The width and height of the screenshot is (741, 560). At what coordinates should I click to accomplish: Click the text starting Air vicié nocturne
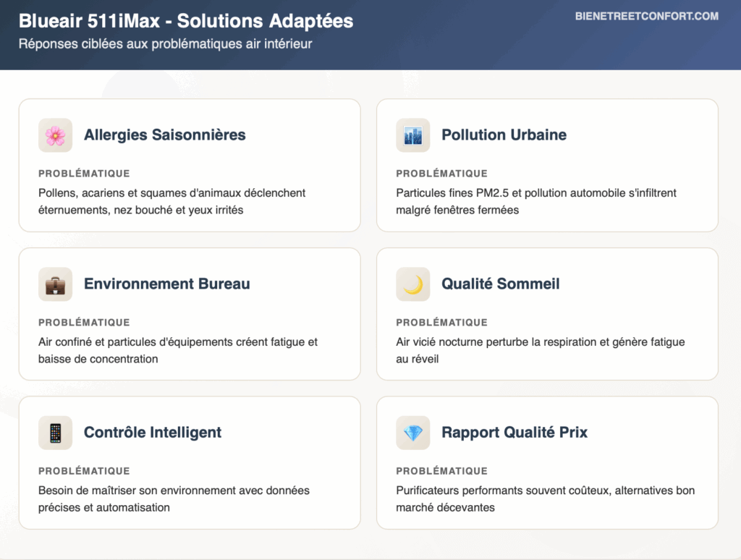pyautogui.click(x=540, y=350)
